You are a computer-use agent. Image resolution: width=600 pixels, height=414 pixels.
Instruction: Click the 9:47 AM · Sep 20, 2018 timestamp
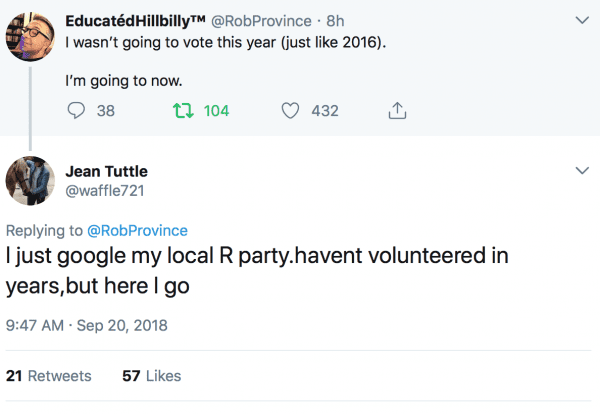tap(87, 325)
